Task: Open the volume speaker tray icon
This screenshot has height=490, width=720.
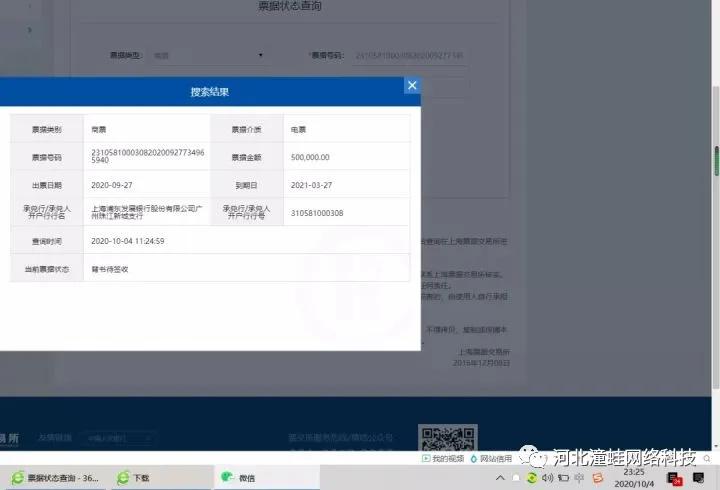Action: point(547,478)
